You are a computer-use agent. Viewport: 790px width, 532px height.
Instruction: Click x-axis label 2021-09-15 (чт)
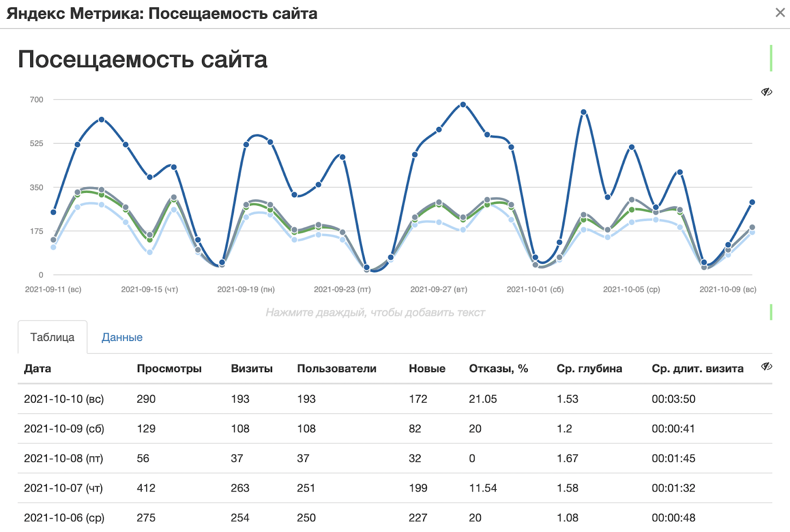pos(150,289)
